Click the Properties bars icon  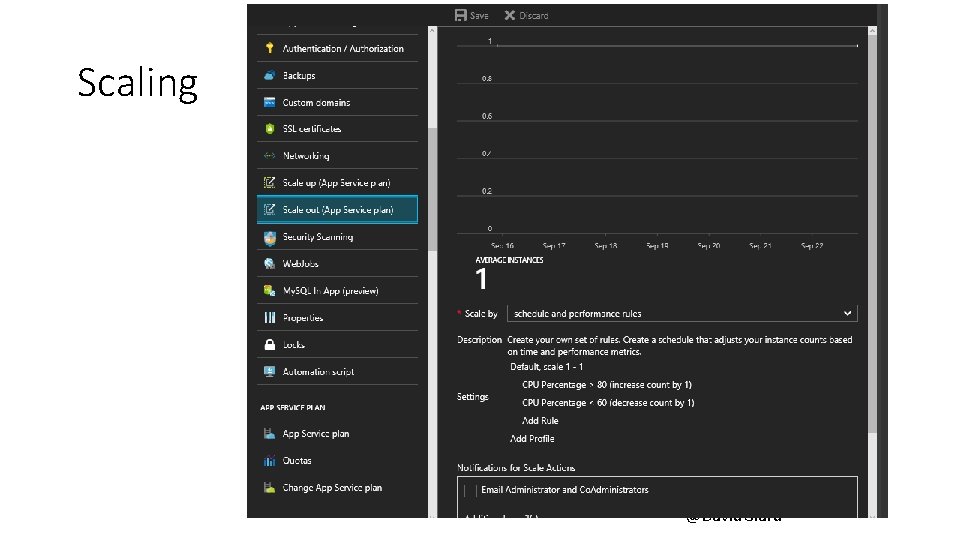pyautogui.click(x=269, y=318)
